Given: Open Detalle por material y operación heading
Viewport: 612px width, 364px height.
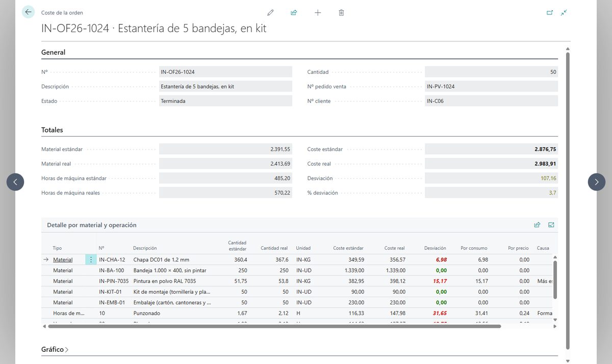Looking at the screenshot, I should 92,225.
